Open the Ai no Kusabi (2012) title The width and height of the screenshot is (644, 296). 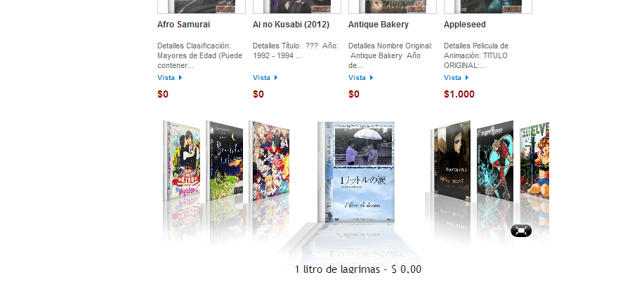pos(291,25)
